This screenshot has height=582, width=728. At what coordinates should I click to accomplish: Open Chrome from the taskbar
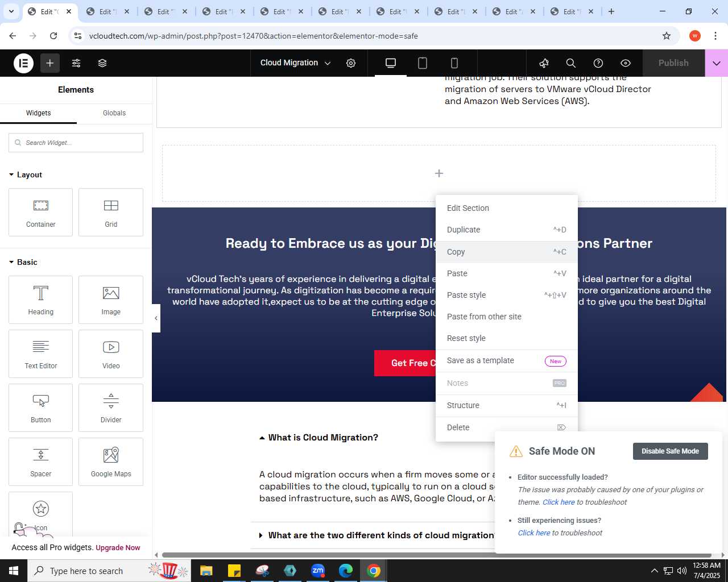click(374, 571)
